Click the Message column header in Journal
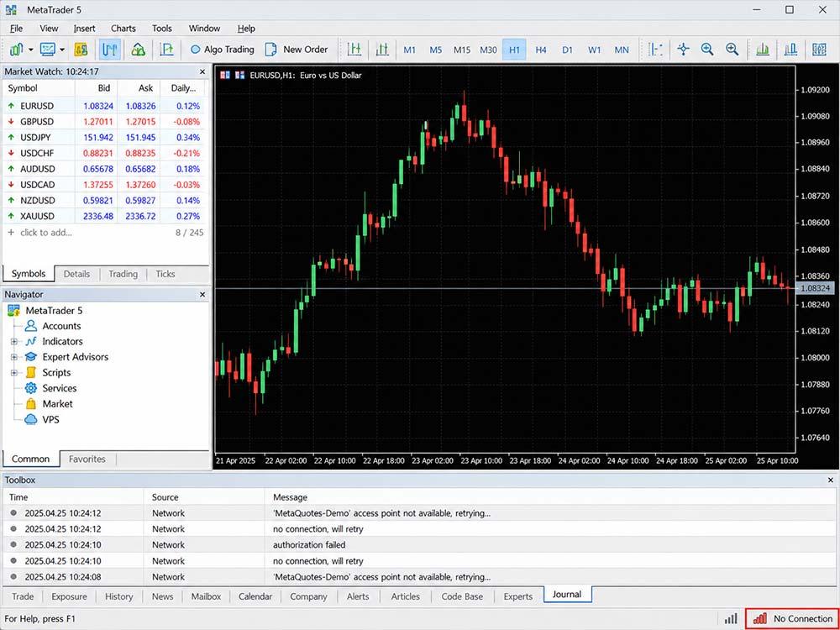The image size is (840, 630). pyautogui.click(x=291, y=497)
